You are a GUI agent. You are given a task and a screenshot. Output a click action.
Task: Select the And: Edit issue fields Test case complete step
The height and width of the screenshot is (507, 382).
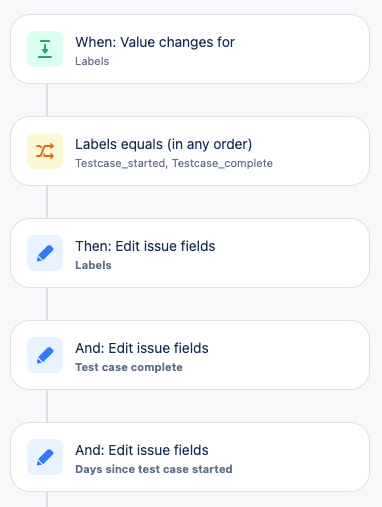coord(190,355)
